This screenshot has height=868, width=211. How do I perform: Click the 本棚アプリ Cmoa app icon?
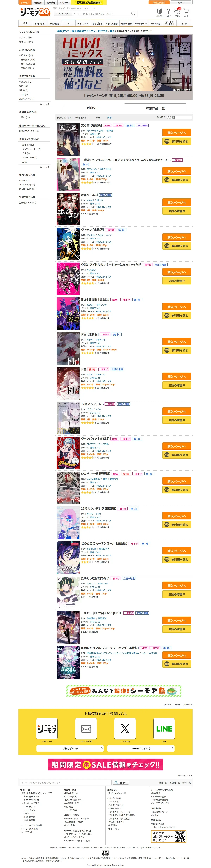click(x=47, y=729)
